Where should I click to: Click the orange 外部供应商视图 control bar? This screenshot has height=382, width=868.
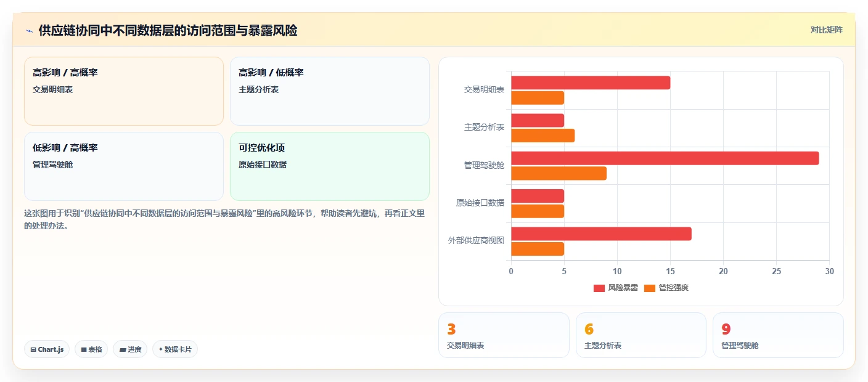coord(538,249)
